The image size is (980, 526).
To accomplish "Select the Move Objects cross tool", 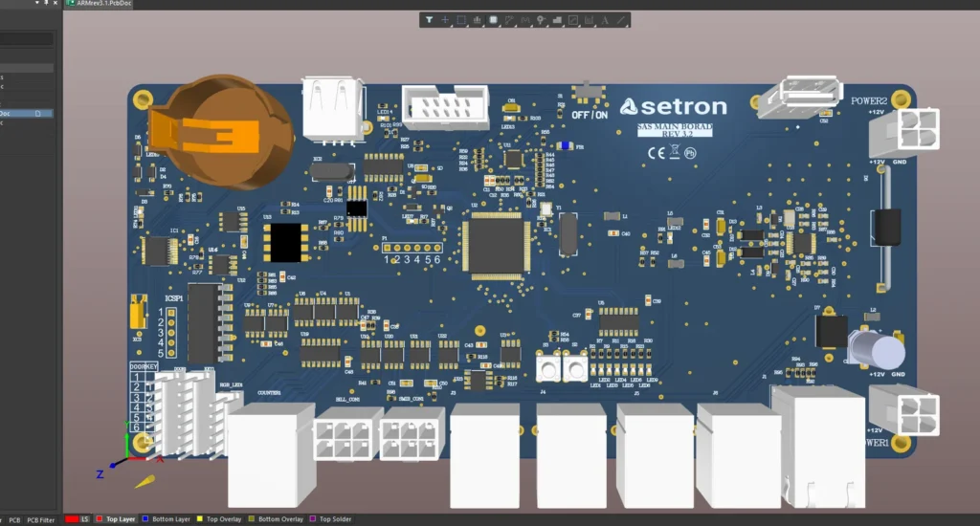I will click(445, 19).
